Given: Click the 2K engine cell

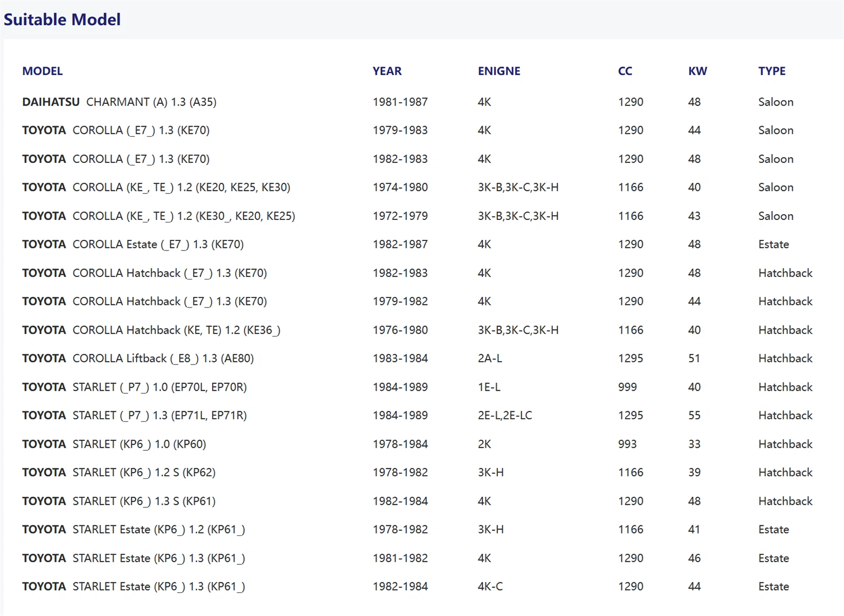Looking at the screenshot, I should 484,444.
